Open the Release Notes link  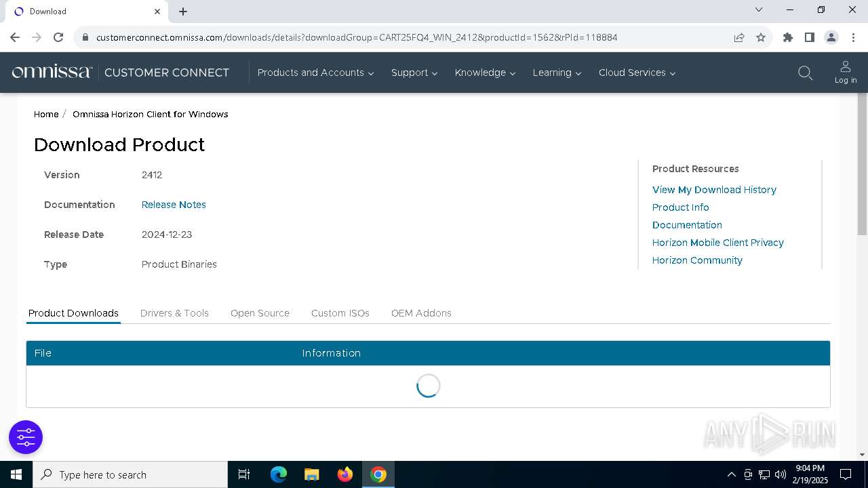coord(174,205)
